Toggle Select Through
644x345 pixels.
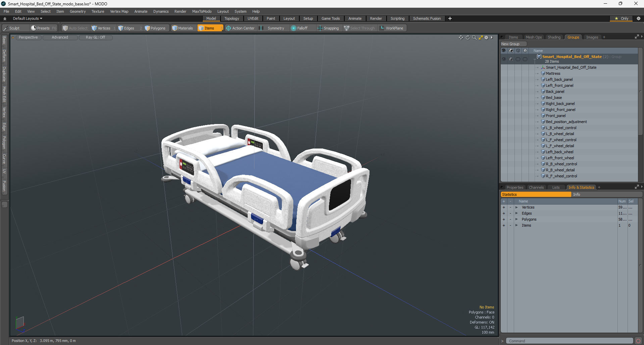(359, 28)
